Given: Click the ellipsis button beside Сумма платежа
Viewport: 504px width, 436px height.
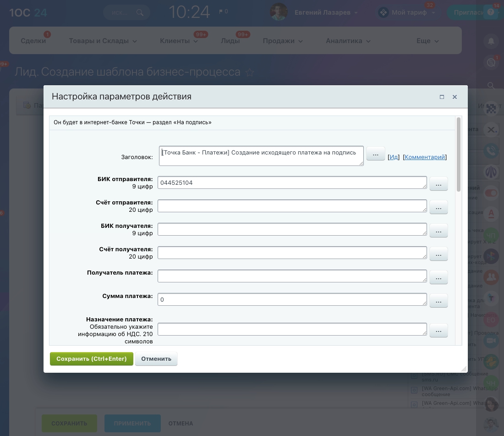Looking at the screenshot, I should [438, 301].
